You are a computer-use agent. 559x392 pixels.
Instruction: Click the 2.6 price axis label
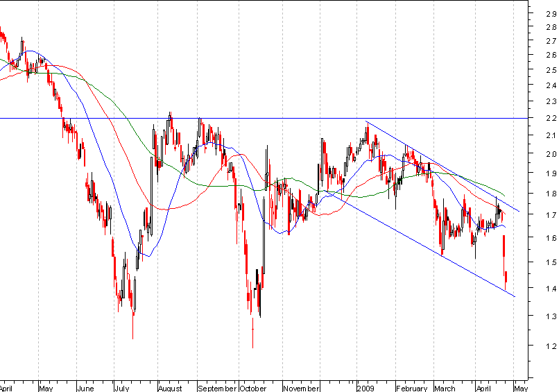click(551, 56)
